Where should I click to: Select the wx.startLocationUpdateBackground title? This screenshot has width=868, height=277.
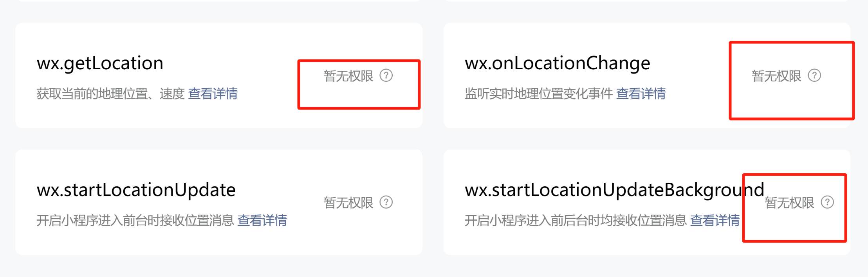[x=615, y=190]
